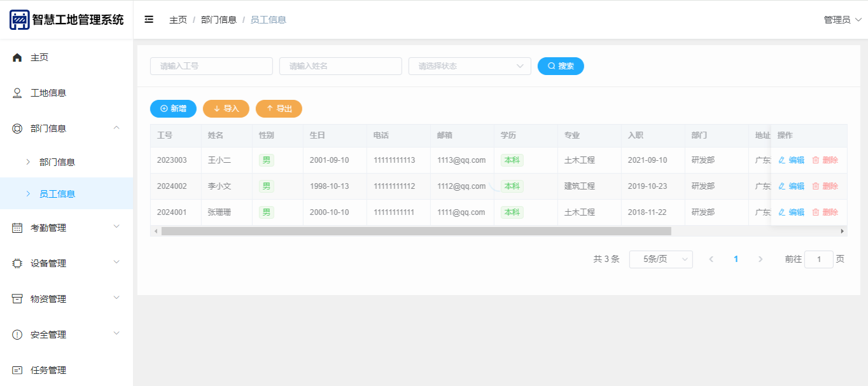The height and width of the screenshot is (386, 868).
Task: Edit employee 王小二 via 编辑 link
Action: [x=791, y=160]
